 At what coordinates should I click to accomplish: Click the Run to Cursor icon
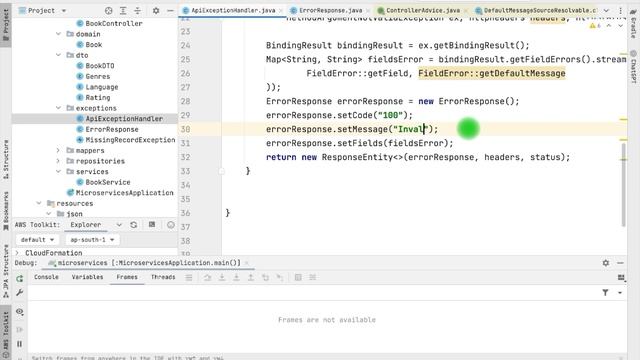[280, 278]
